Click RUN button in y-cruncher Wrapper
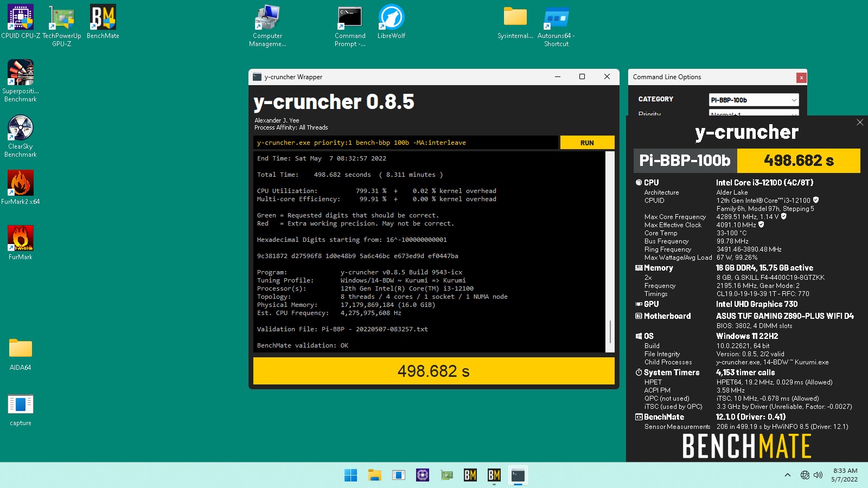Screen dimensions: 868x488 tap(587, 143)
